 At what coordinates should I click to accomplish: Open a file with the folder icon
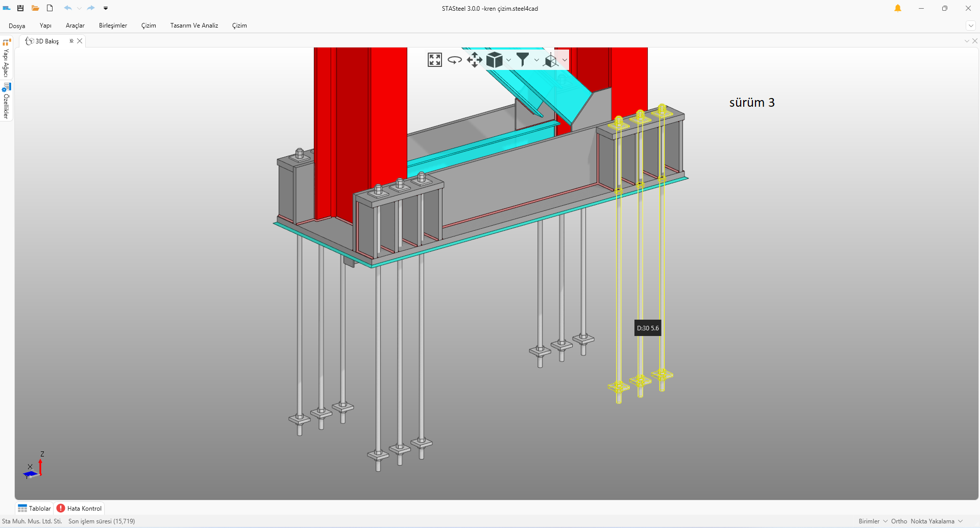click(x=35, y=8)
